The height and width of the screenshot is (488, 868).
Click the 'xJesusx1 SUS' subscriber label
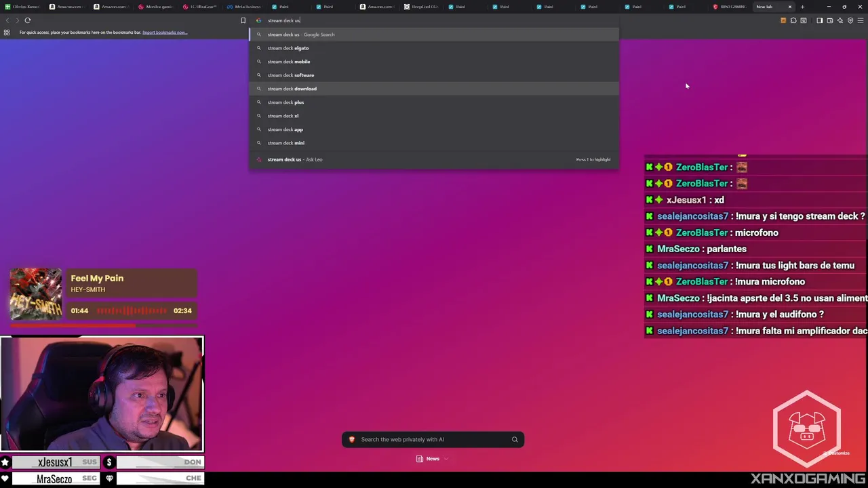(56, 462)
